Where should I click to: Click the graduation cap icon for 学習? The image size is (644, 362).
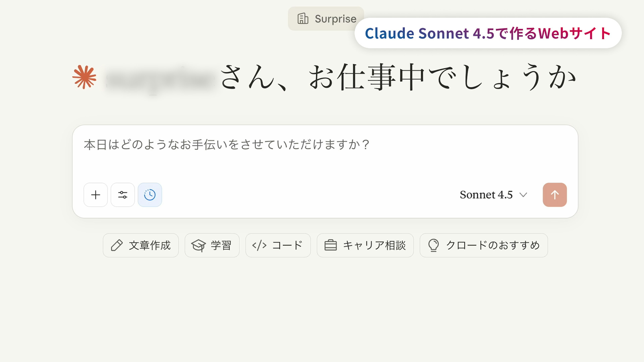[199, 245]
